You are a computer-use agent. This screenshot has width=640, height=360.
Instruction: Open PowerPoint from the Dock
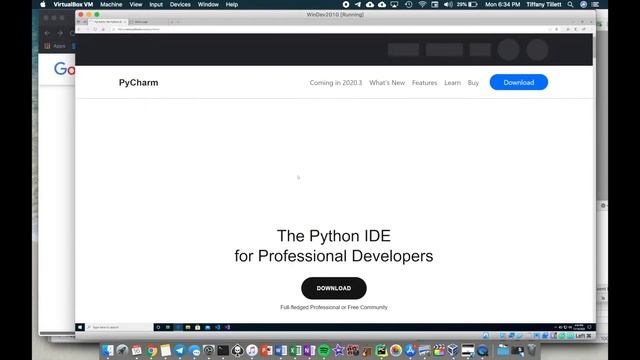coord(267,350)
